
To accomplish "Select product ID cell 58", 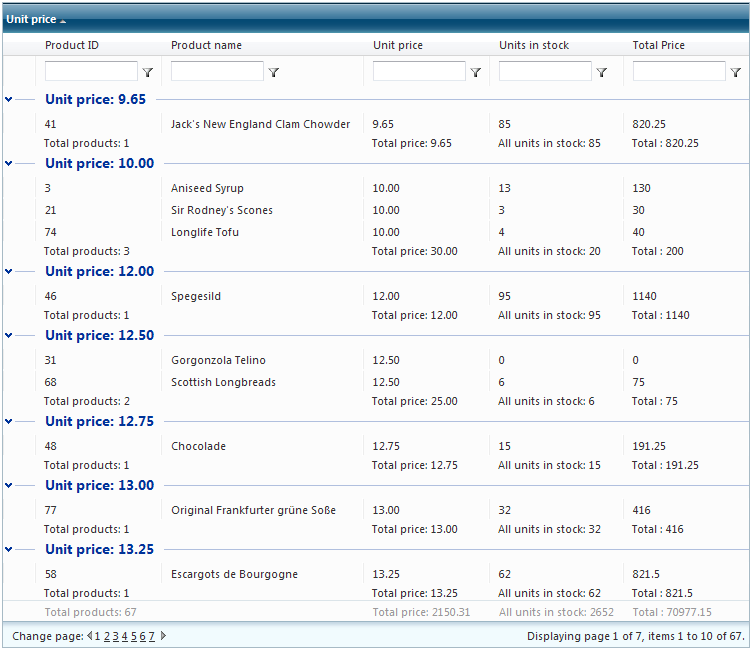I will click(50, 574).
